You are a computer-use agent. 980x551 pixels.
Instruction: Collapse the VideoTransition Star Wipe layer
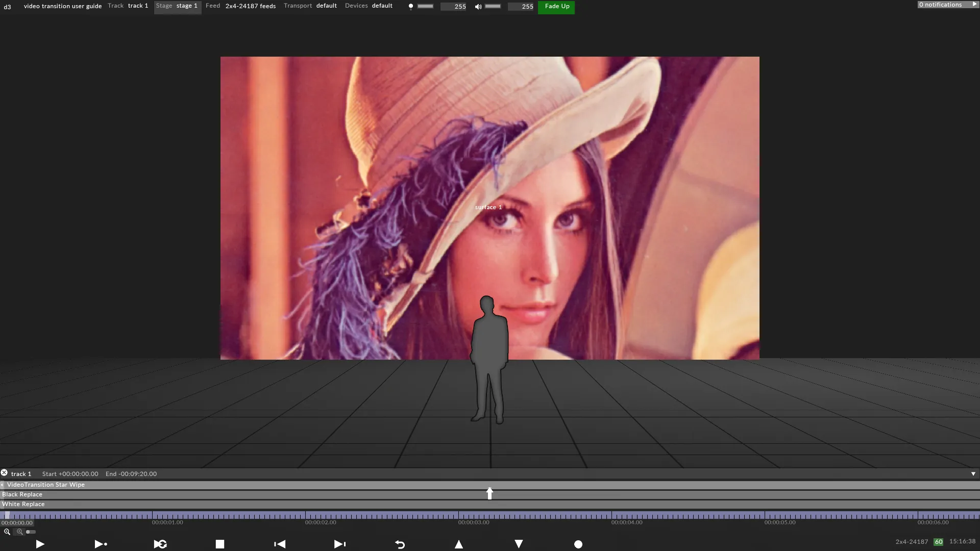[2, 485]
